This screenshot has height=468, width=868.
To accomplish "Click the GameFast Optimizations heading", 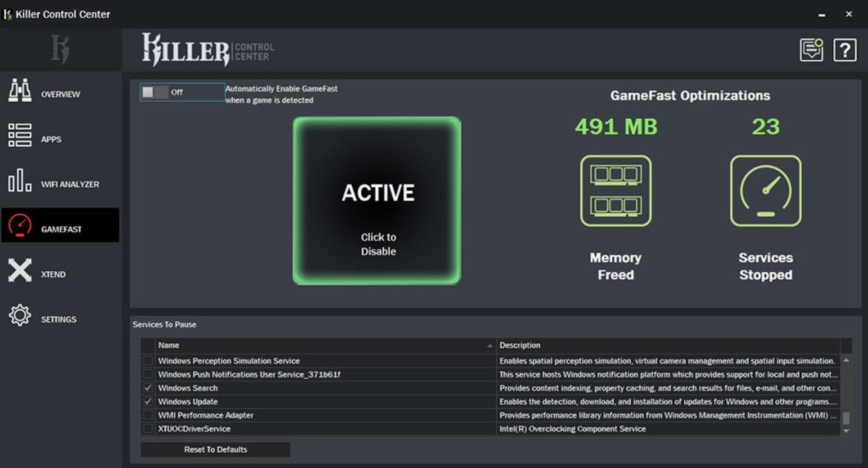I will click(x=690, y=95).
